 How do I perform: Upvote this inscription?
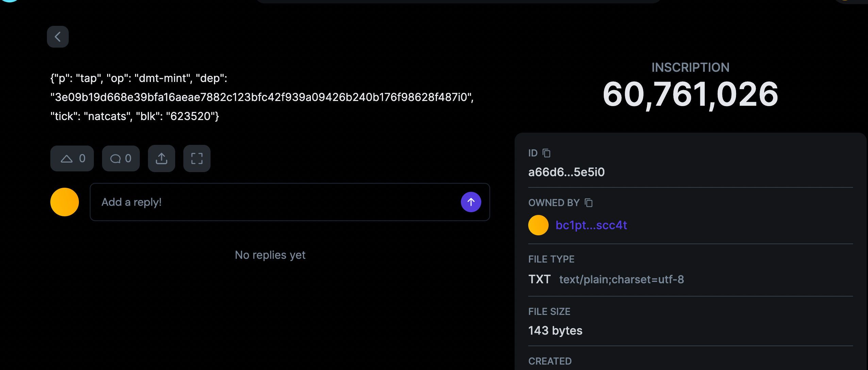coord(72,158)
